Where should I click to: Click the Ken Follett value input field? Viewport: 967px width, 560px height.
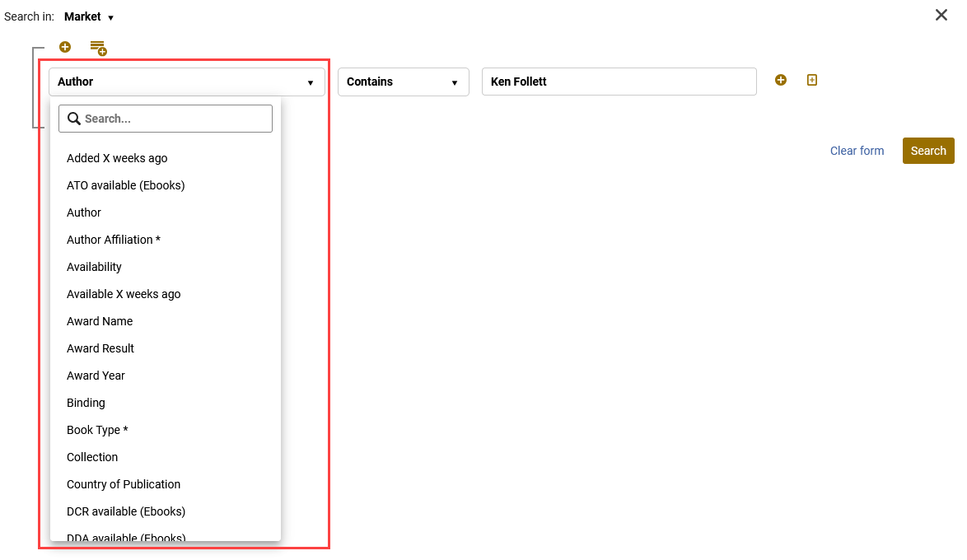[x=619, y=82]
